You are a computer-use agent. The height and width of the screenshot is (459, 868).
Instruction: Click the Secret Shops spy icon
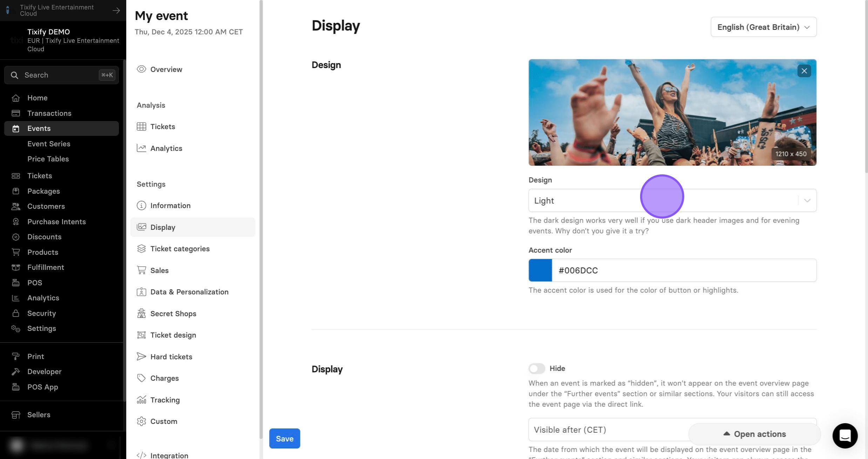tap(141, 314)
